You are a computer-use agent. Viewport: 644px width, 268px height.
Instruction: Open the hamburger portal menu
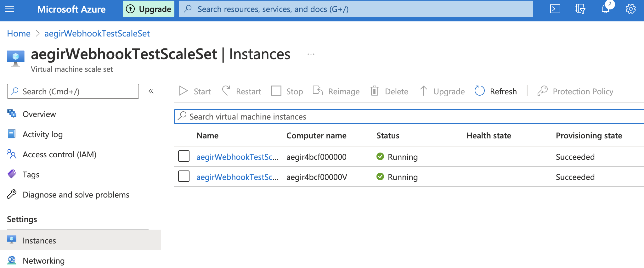(9, 9)
